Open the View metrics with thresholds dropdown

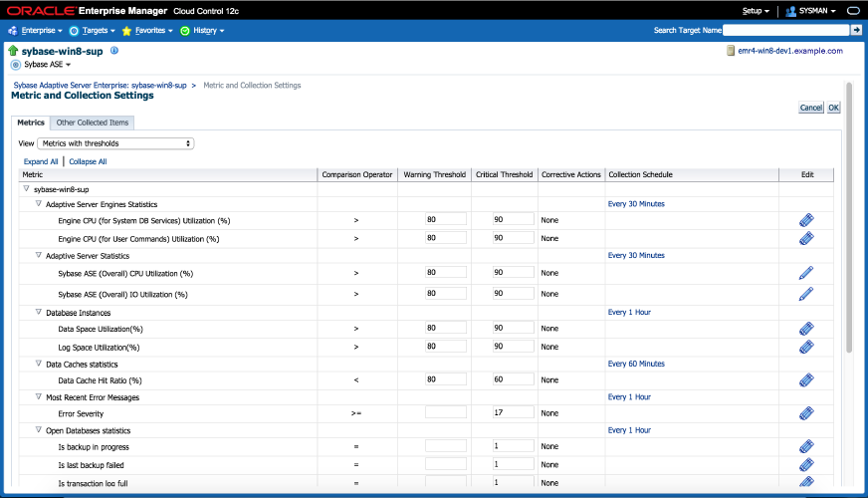[115, 143]
